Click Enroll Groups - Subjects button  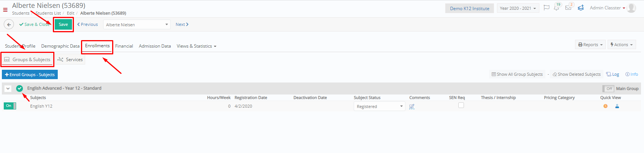tap(30, 75)
